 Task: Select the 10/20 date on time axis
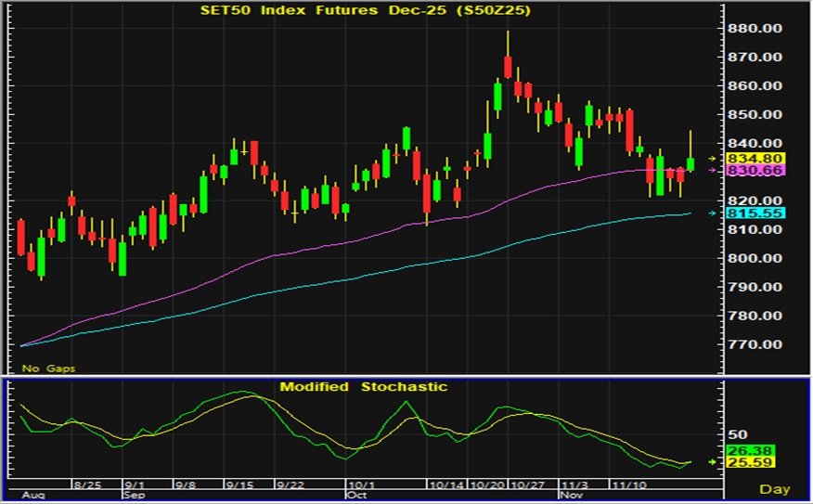click(487, 485)
